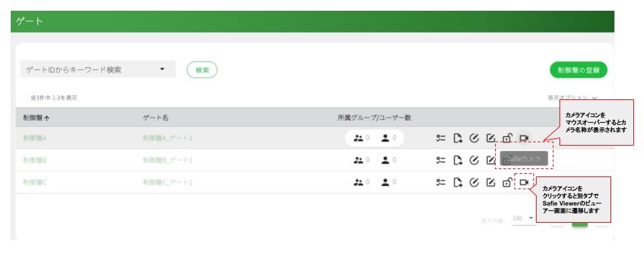Open the ゲートID keyword search dropdown
This screenshot has height=255, width=644.
98,69
